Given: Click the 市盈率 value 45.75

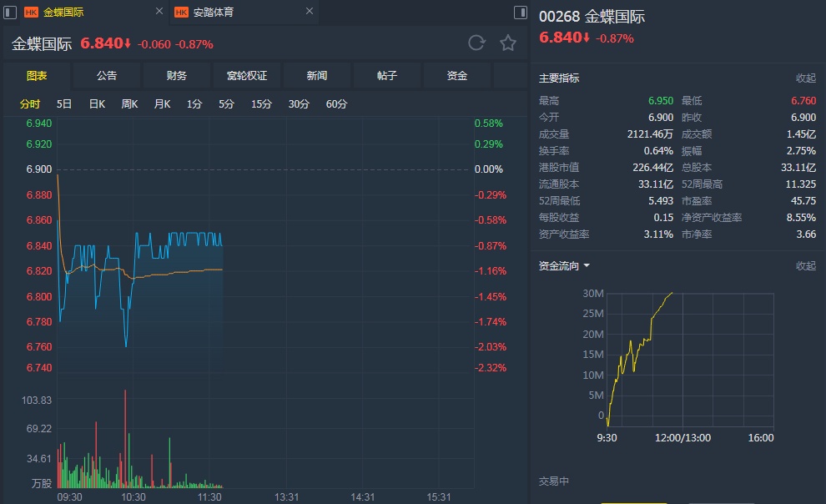Looking at the screenshot, I should (803, 200).
